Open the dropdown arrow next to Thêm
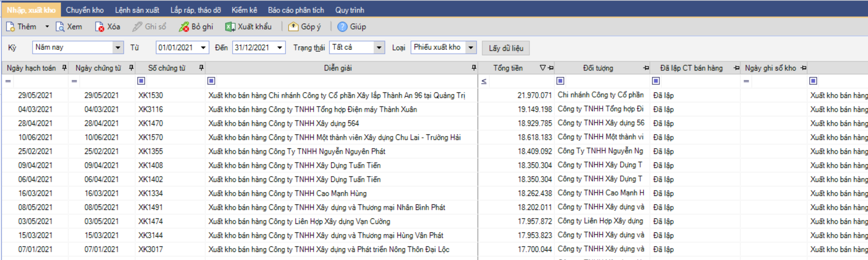This screenshot has height=260, width=868. click(47, 27)
